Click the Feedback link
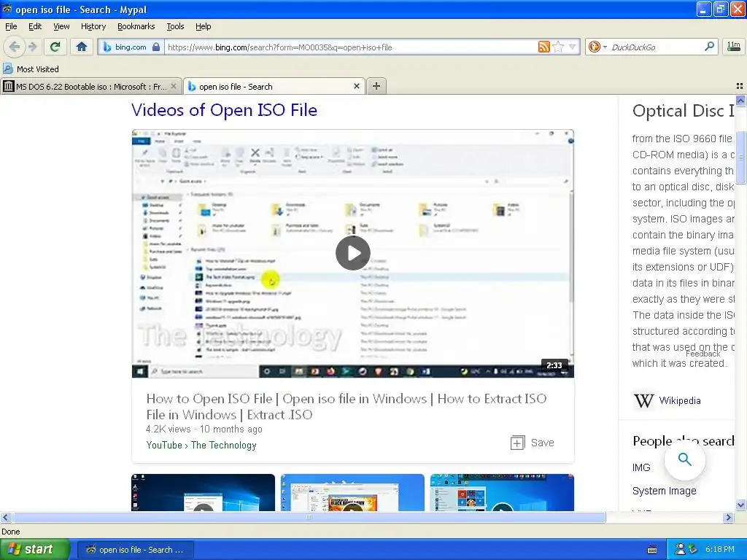The height and width of the screenshot is (560, 747). pos(703,354)
